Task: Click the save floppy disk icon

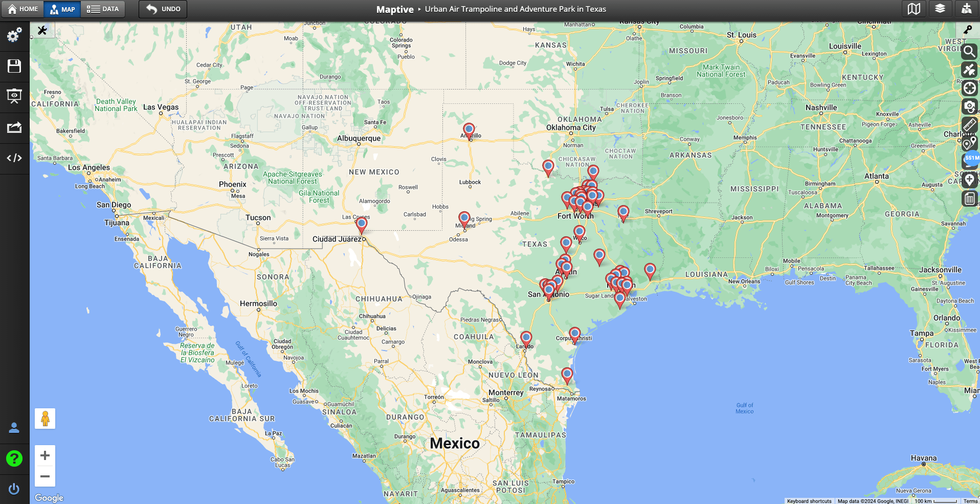Action: point(14,66)
